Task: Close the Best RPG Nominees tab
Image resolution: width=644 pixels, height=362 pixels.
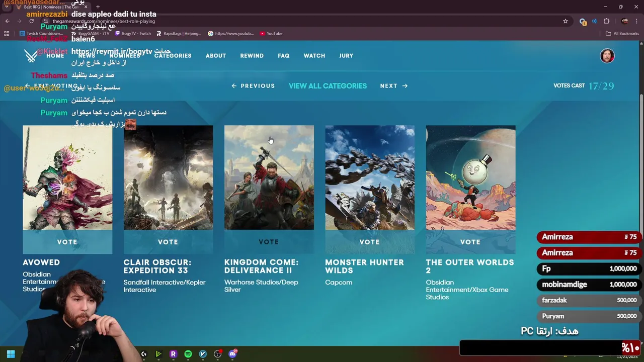Action: pos(86,7)
